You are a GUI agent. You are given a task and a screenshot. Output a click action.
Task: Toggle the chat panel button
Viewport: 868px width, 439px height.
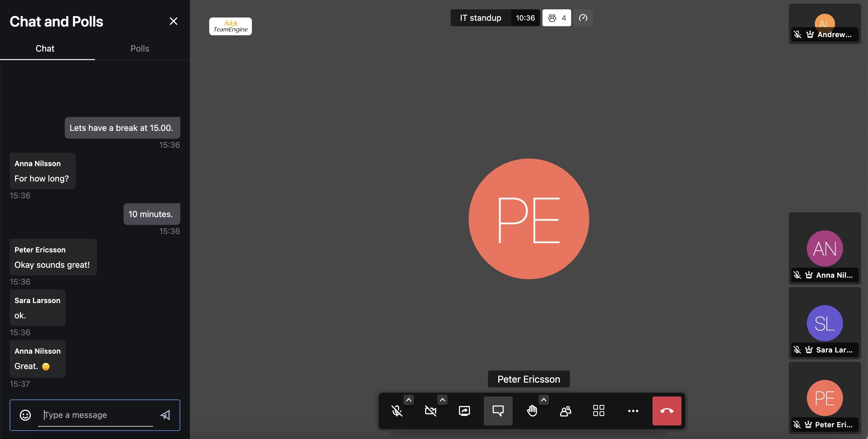[x=498, y=411]
